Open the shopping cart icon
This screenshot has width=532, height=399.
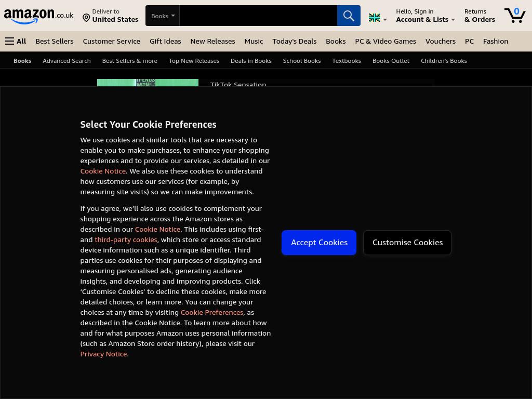point(515,15)
